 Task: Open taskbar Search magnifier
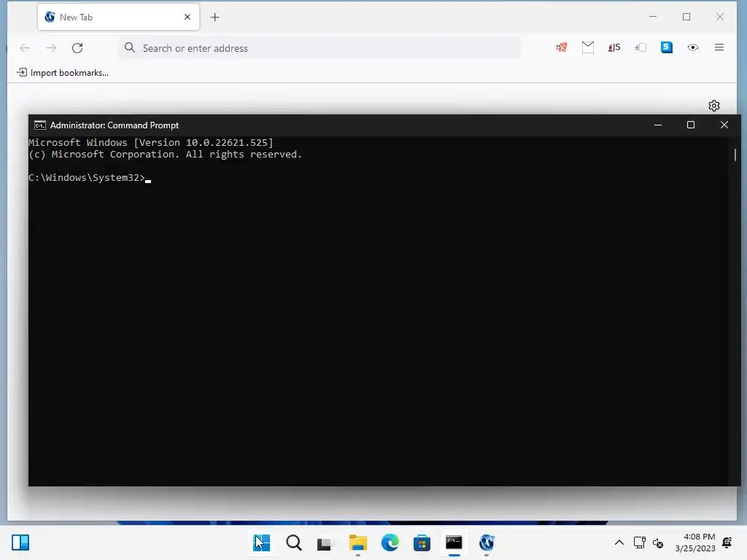point(294,542)
